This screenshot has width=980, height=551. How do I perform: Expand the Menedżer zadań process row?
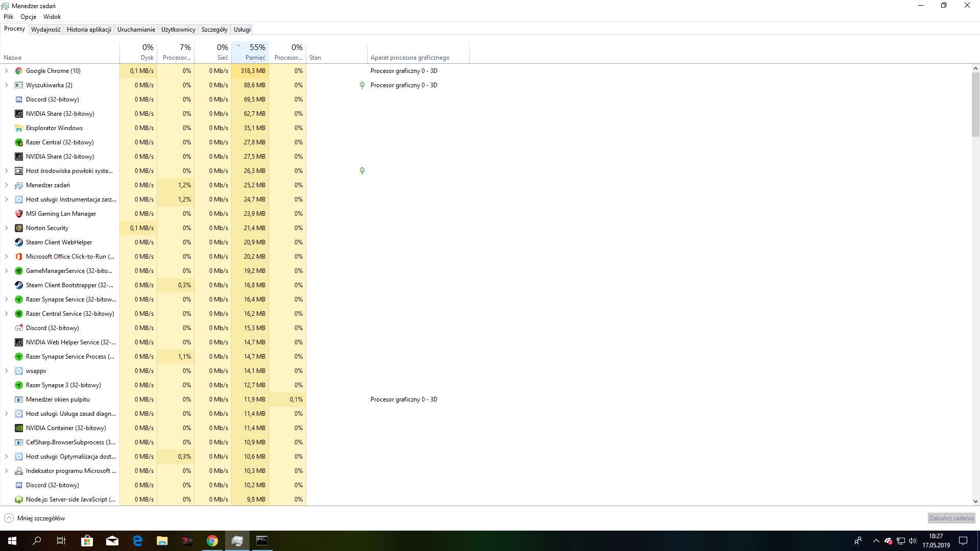click(x=6, y=185)
